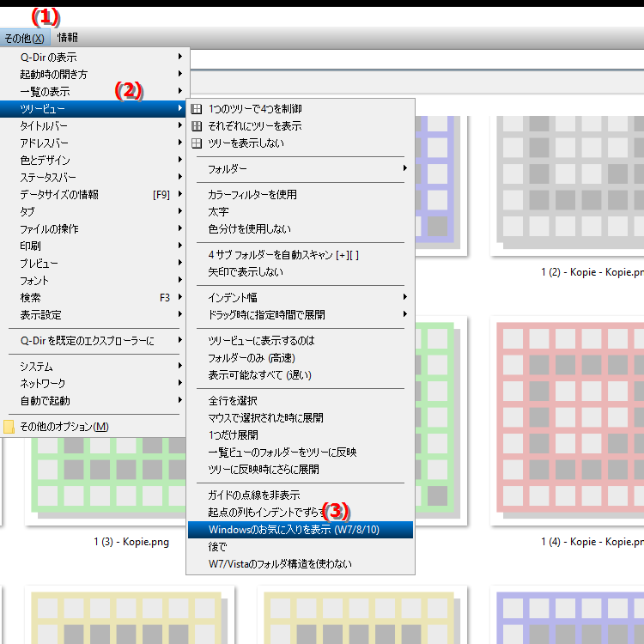Expand ドラッグ時に指定時間で展開 submenu
The width and height of the screenshot is (644, 644).
301,315
